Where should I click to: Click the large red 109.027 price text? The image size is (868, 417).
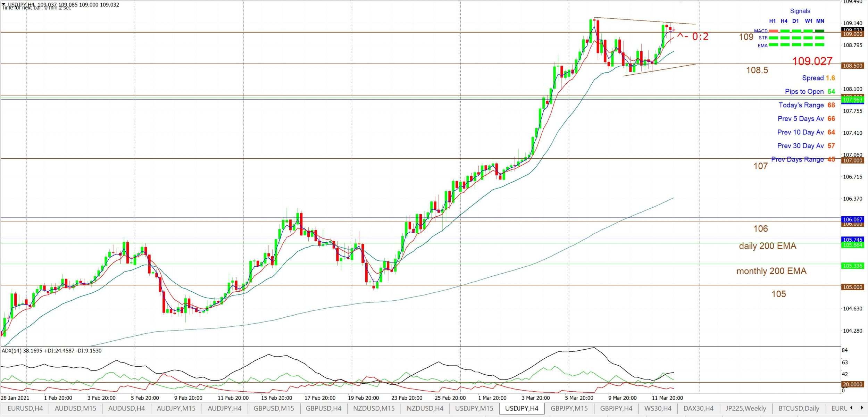812,61
